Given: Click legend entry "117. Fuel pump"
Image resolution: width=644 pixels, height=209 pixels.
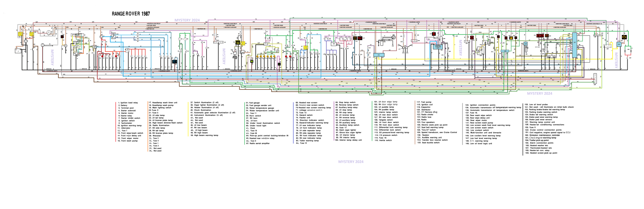Looking at the screenshot, I should coord(424,102).
